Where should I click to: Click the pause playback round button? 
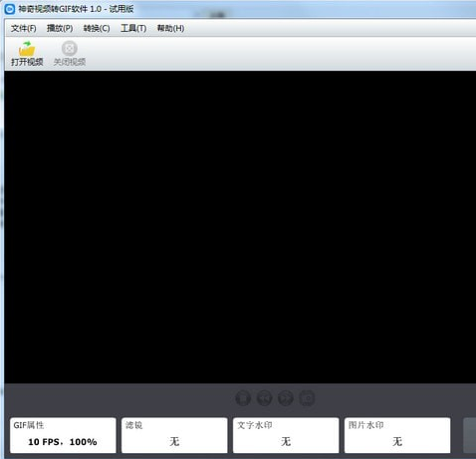pos(243,397)
